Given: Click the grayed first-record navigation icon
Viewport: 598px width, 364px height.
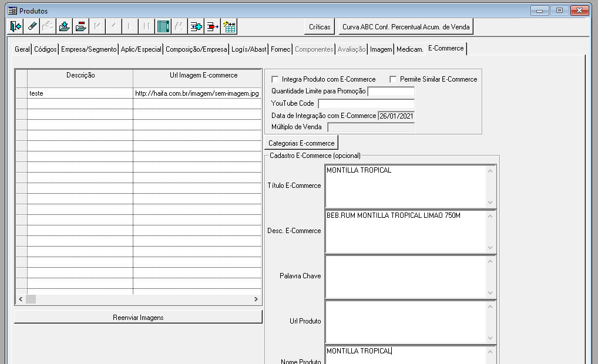Looking at the screenshot, I should pyautogui.click(x=98, y=26).
